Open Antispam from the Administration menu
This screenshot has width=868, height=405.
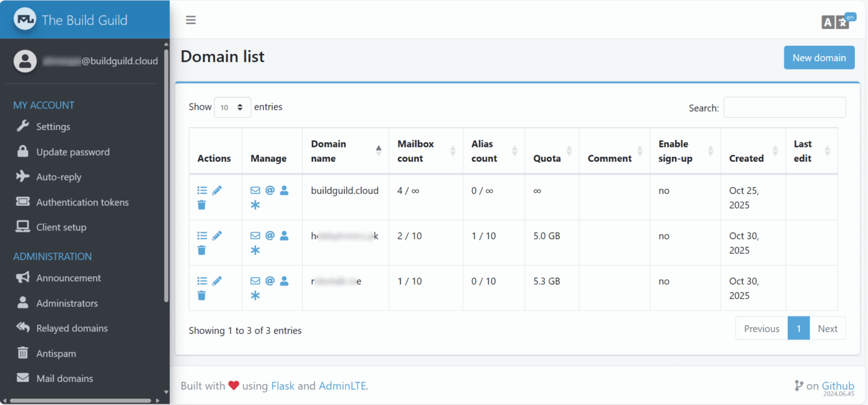[x=56, y=354]
